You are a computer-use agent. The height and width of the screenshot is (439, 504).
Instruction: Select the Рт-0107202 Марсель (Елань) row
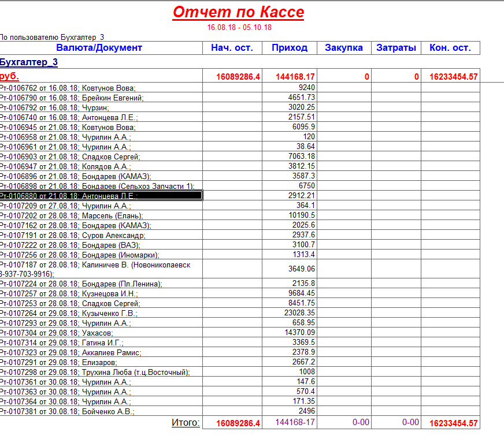pos(72,215)
